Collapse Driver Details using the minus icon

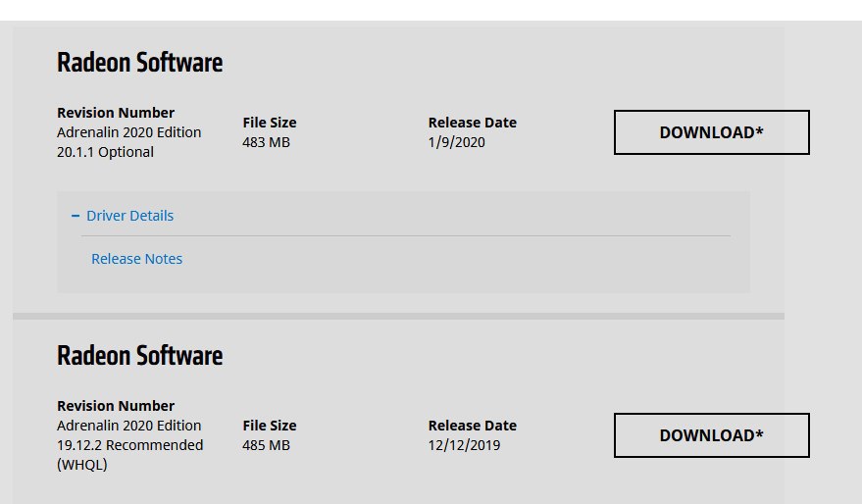tap(76, 216)
